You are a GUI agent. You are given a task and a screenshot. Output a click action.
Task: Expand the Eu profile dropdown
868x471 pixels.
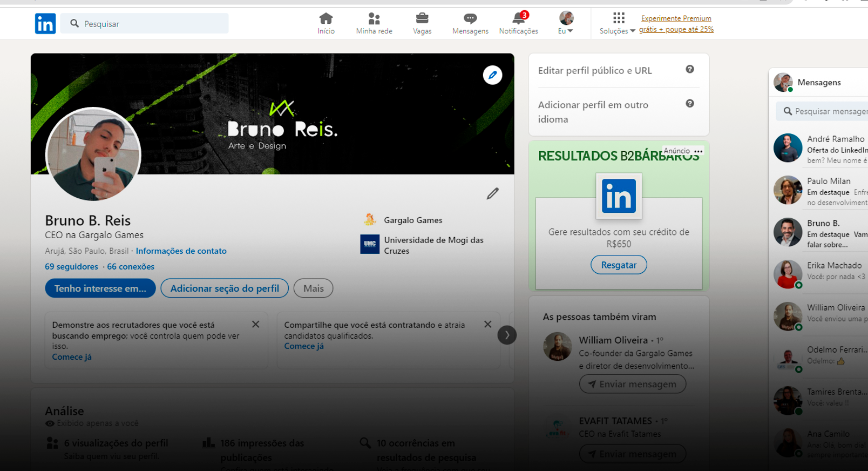point(566,24)
